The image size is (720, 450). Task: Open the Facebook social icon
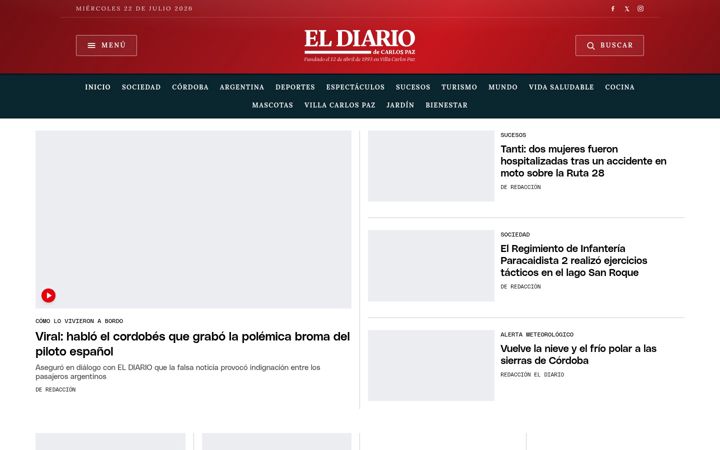tap(613, 9)
